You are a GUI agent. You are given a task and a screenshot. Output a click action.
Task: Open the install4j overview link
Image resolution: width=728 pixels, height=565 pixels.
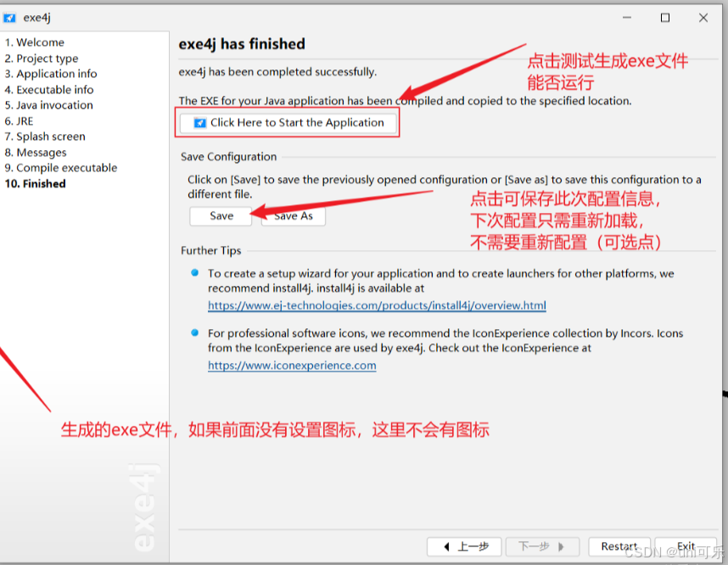click(x=377, y=305)
